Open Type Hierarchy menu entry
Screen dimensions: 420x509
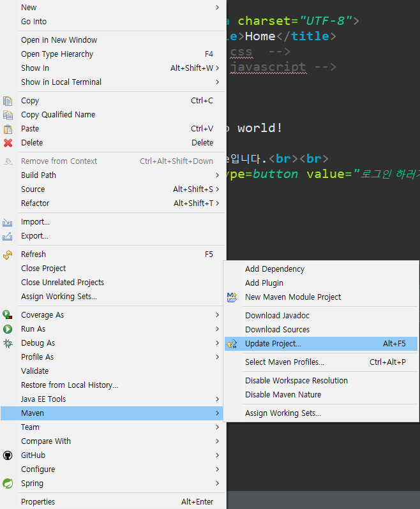[x=57, y=54]
